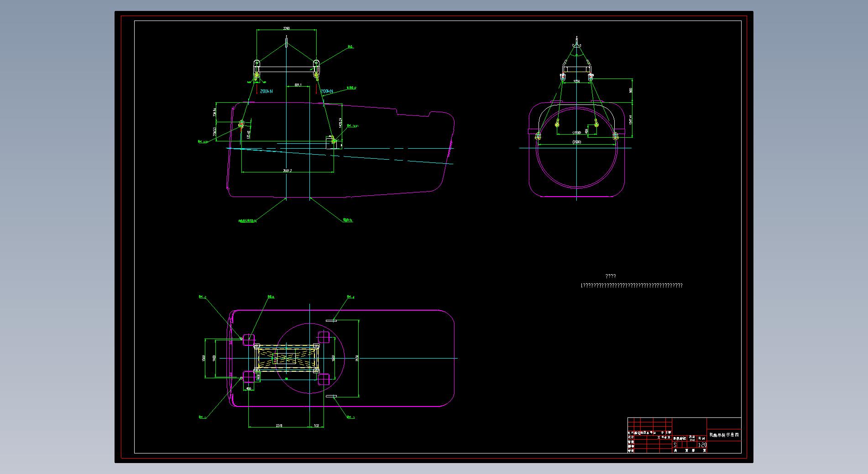Click the drawing title in the title block

pyautogui.click(x=724, y=435)
